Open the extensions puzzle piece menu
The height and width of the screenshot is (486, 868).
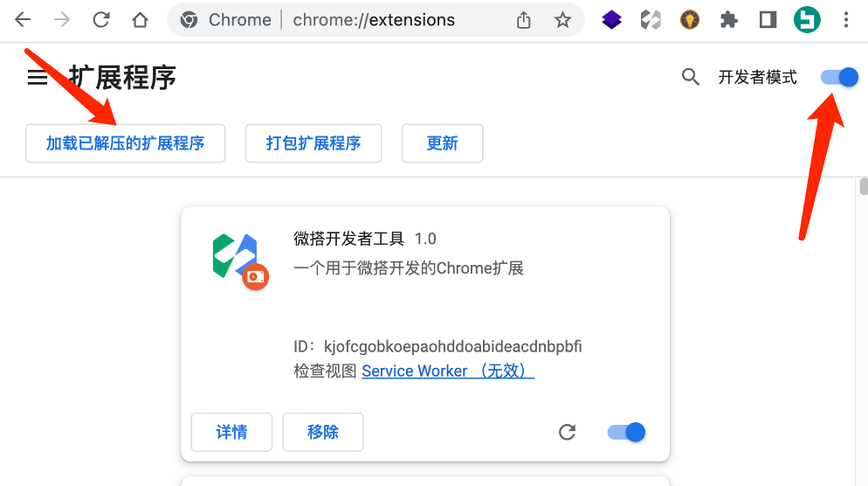click(x=728, y=20)
